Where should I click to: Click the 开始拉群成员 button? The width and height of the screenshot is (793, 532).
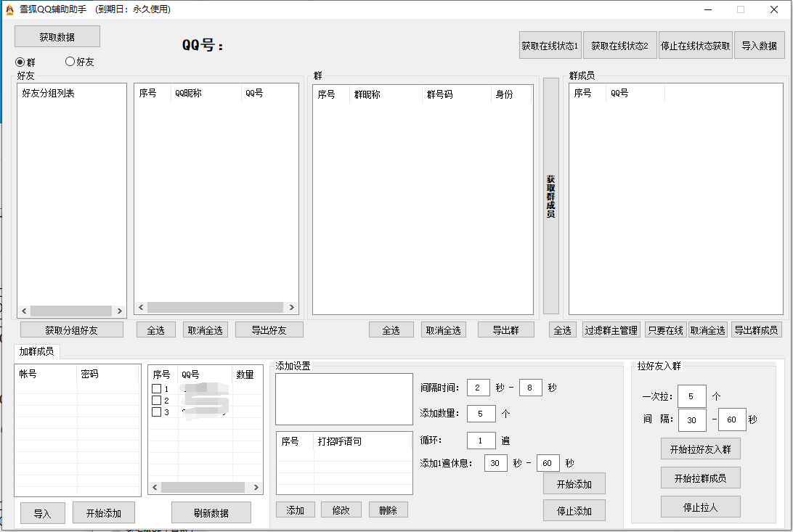(701, 478)
